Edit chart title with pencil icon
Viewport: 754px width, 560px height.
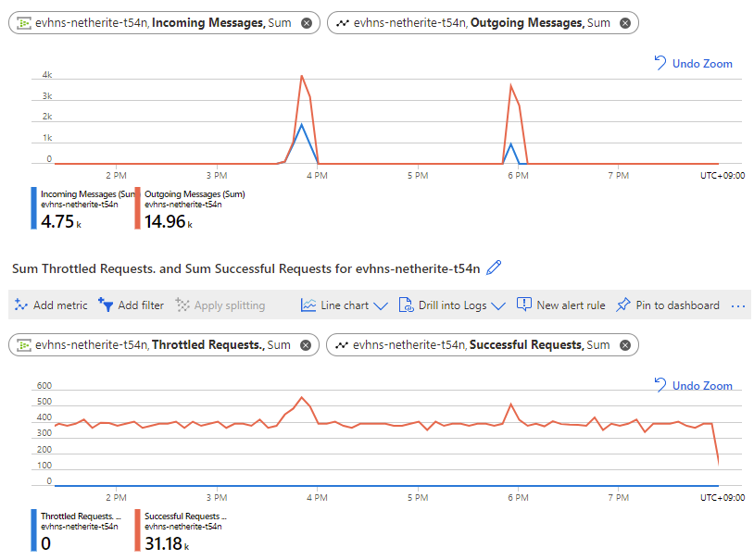[494, 268]
